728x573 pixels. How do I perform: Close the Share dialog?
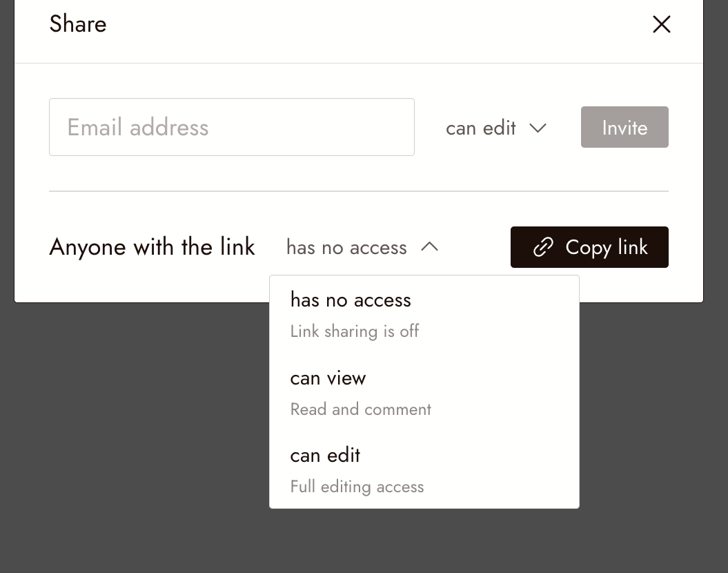click(662, 24)
